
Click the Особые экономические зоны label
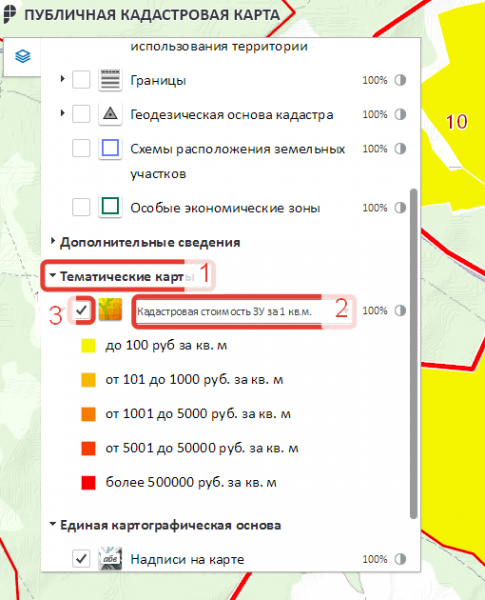point(225,208)
